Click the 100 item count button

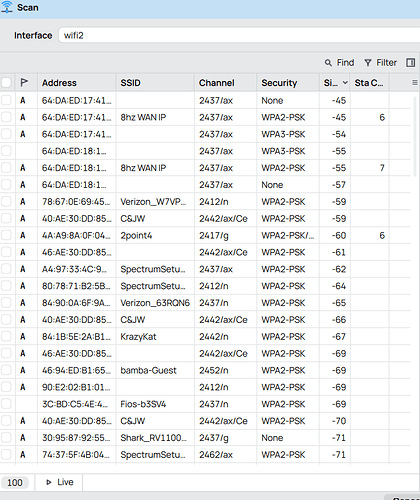15,482
